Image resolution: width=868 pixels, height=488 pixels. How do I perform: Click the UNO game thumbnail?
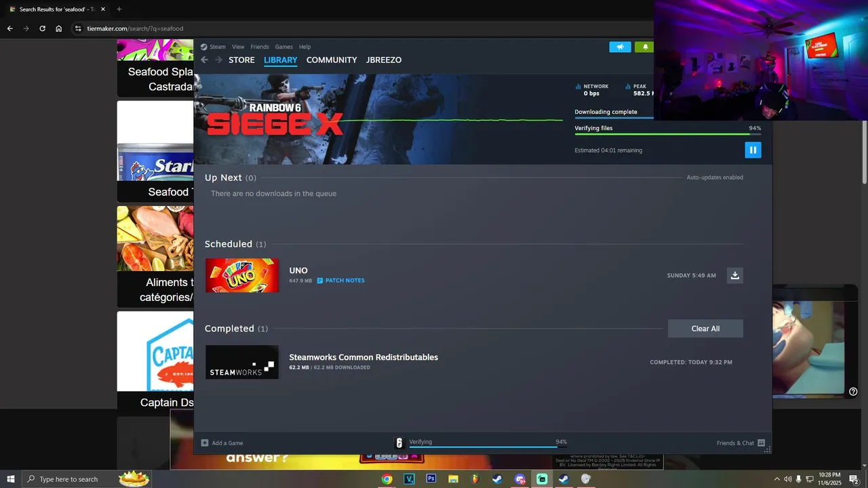(242, 275)
